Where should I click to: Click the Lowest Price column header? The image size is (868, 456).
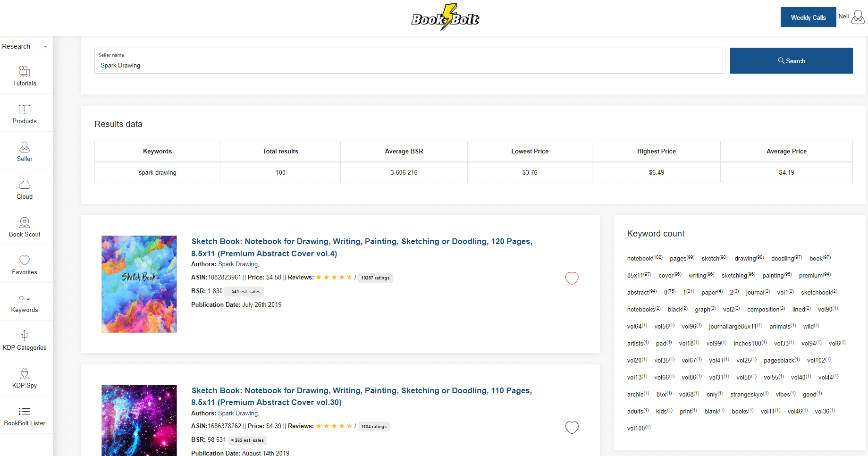[530, 152]
